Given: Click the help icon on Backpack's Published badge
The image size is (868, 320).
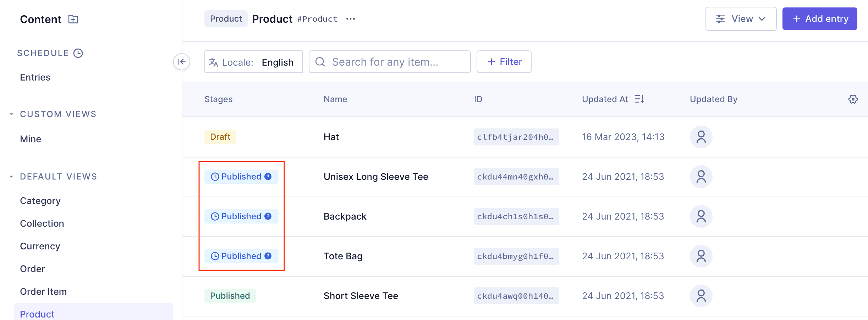Looking at the screenshot, I should (x=268, y=216).
